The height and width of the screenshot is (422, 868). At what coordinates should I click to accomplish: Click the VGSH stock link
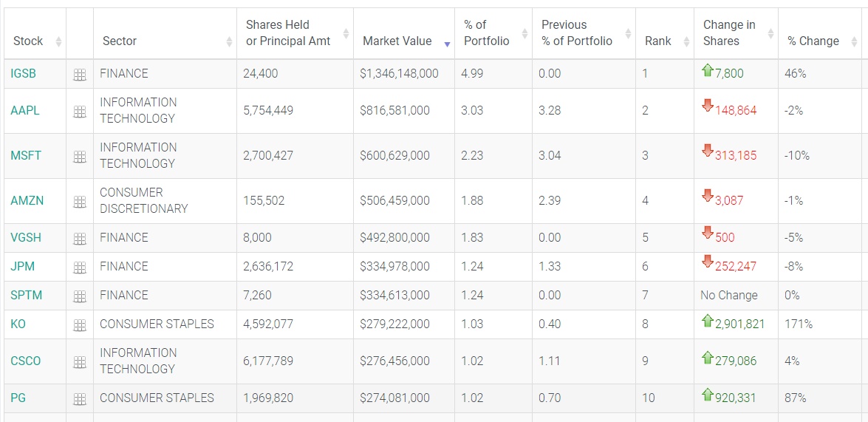click(x=27, y=238)
